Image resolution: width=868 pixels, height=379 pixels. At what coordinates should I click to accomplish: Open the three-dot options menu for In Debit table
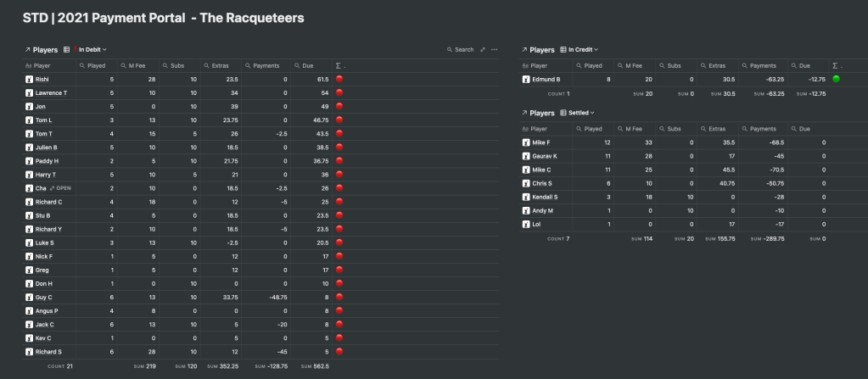tap(495, 50)
